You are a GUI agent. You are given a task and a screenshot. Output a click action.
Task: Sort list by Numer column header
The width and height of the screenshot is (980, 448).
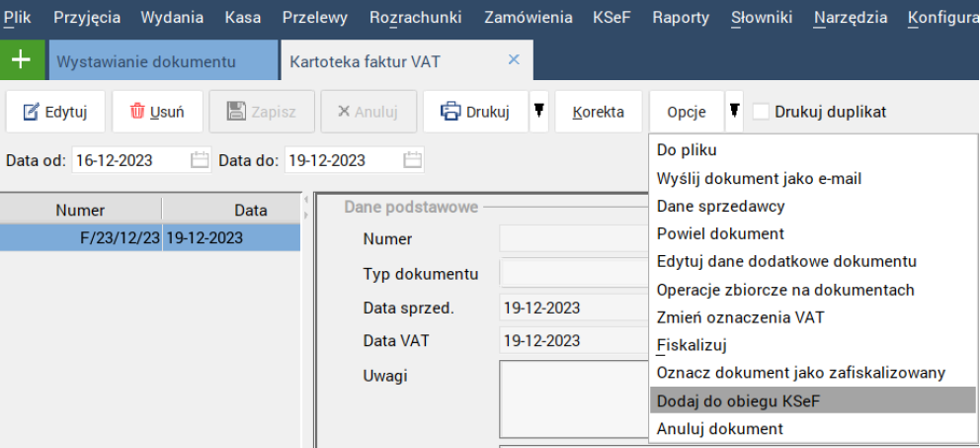(x=80, y=210)
